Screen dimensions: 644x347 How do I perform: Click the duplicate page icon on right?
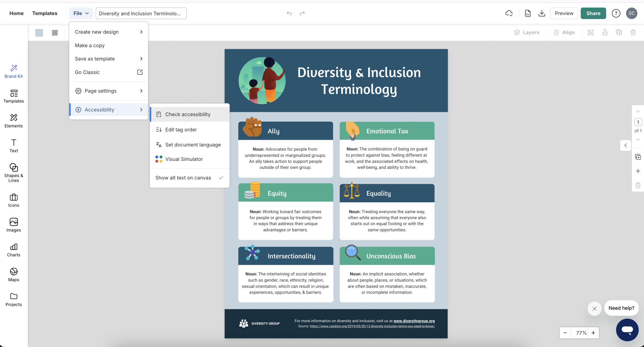tap(638, 157)
